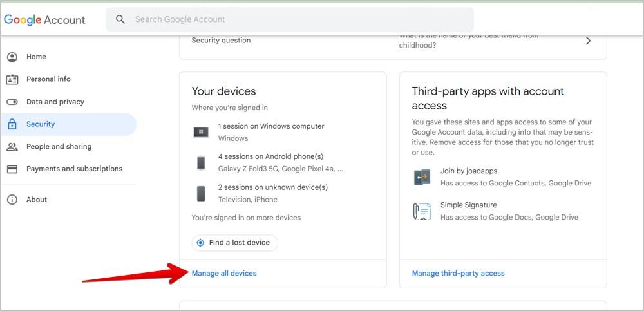Go to Data and privacy section
644x311 pixels.
click(x=68, y=102)
